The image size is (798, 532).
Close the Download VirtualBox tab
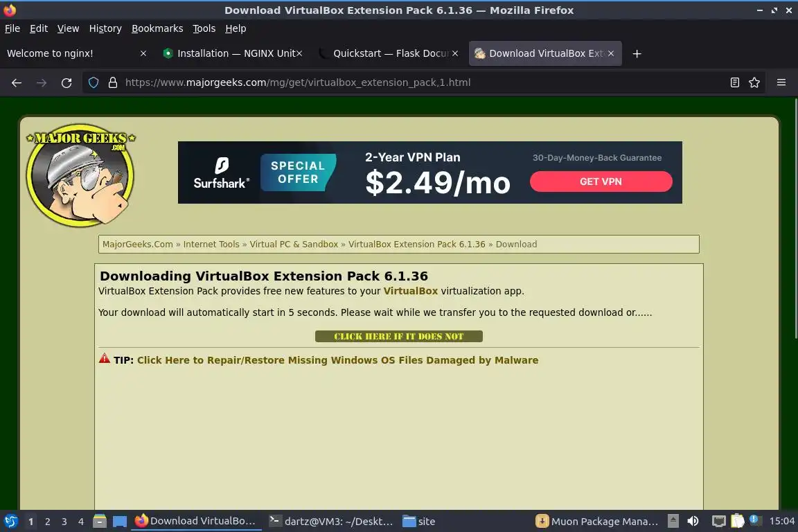pos(611,53)
